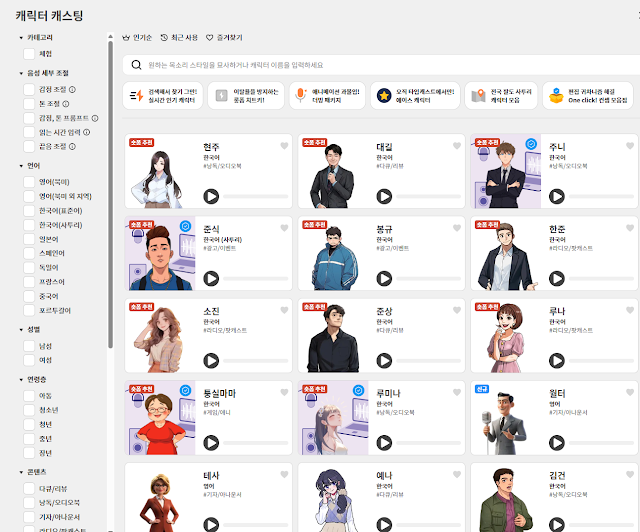Viewport: 640px width, 532px height.
Task: Check the 영어(북미) language checkbox
Action: pyautogui.click(x=29, y=182)
